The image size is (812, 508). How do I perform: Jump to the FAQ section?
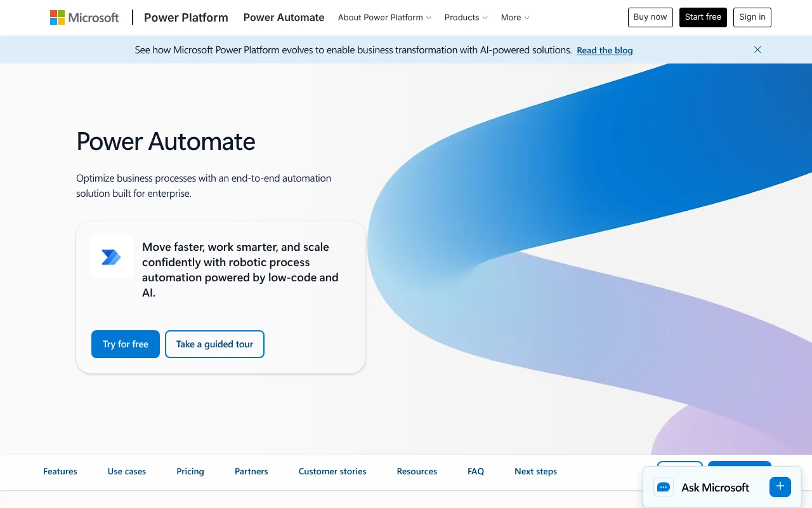click(x=476, y=471)
